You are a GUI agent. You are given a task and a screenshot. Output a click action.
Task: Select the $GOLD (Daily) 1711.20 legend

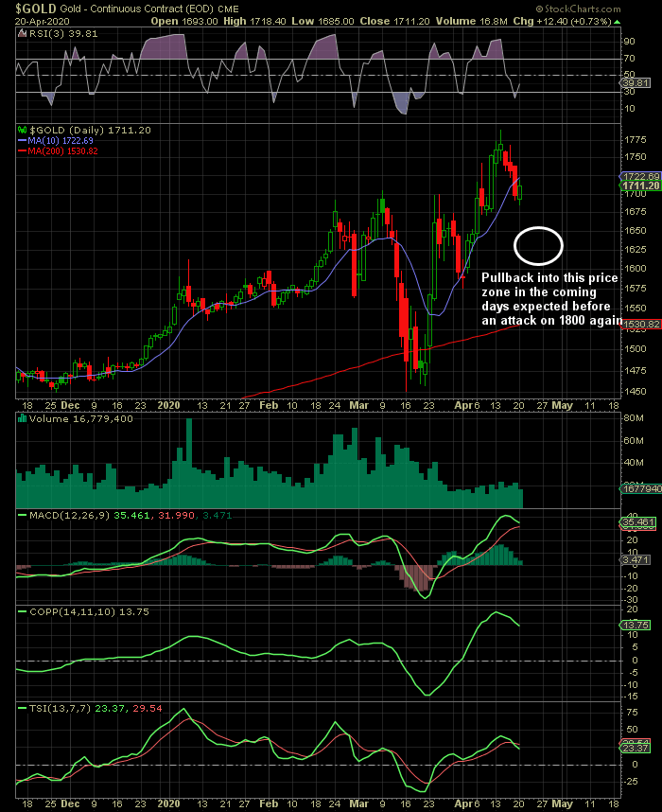coord(90,131)
